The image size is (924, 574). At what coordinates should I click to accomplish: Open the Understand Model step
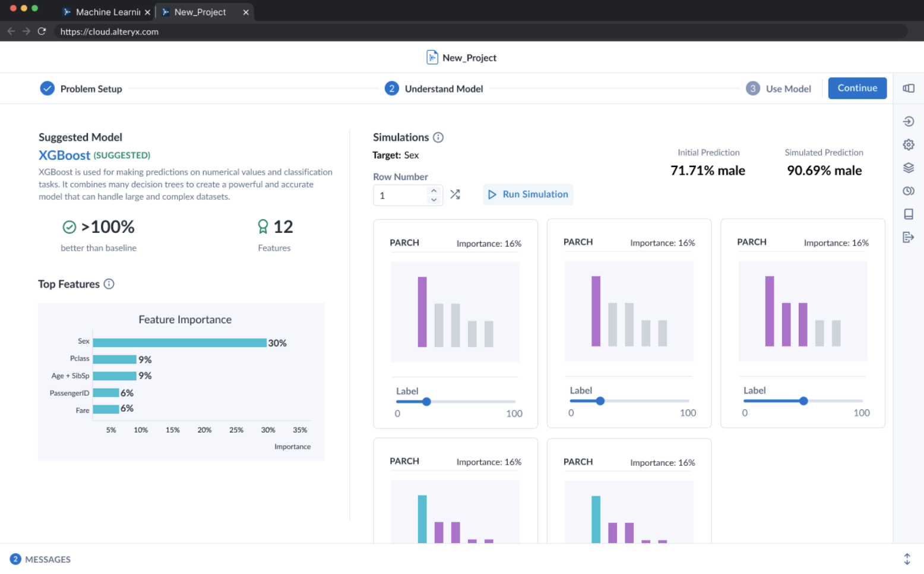[x=434, y=89]
